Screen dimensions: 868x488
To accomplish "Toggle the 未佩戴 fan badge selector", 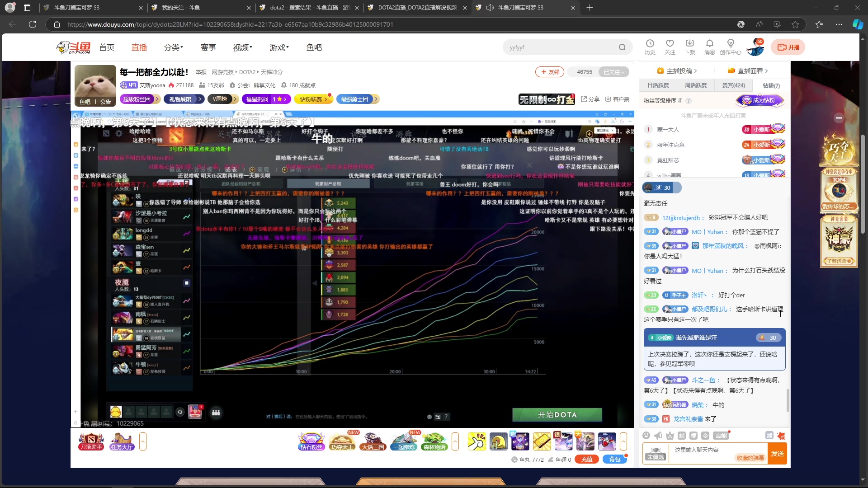I will 656,453.
